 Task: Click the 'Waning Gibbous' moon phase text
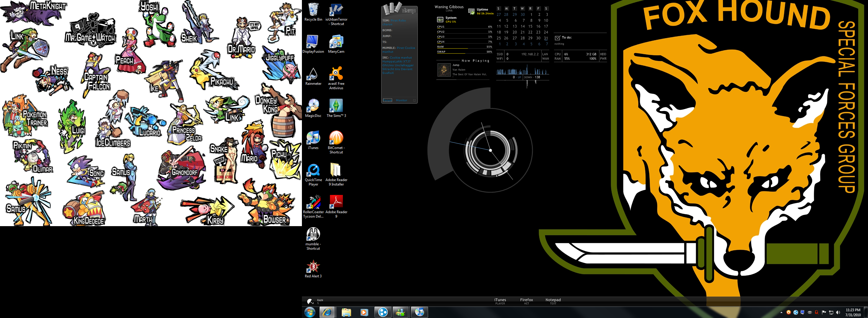pyautogui.click(x=449, y=7)
